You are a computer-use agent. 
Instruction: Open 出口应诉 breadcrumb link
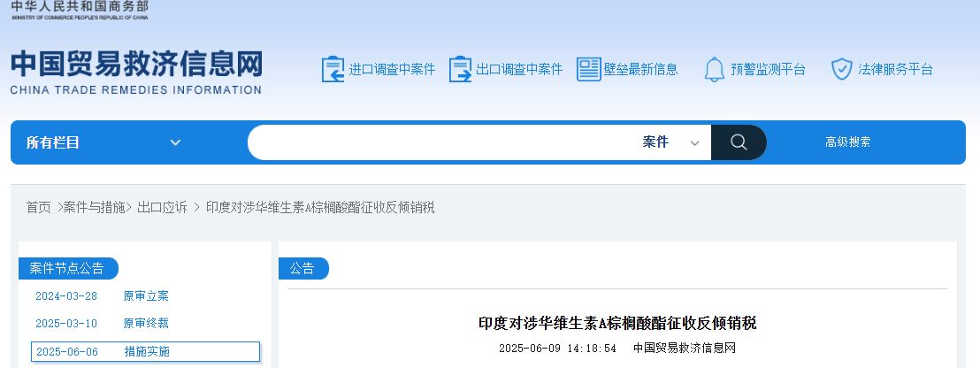tap(162, 207)
